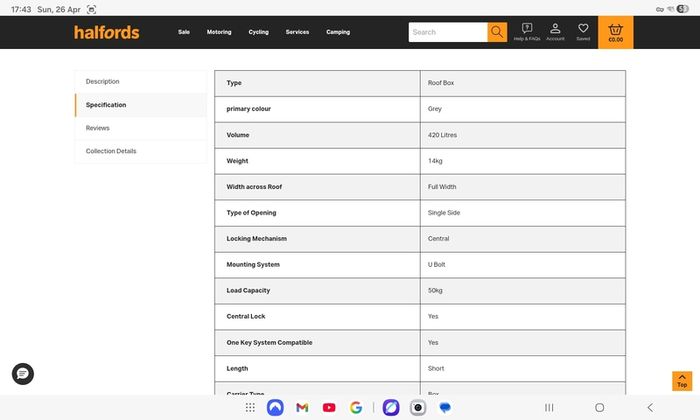Open the camera app in taskbar
Image resolution: width=700 pixels, height=420 pixels.
tap(418, 408)
